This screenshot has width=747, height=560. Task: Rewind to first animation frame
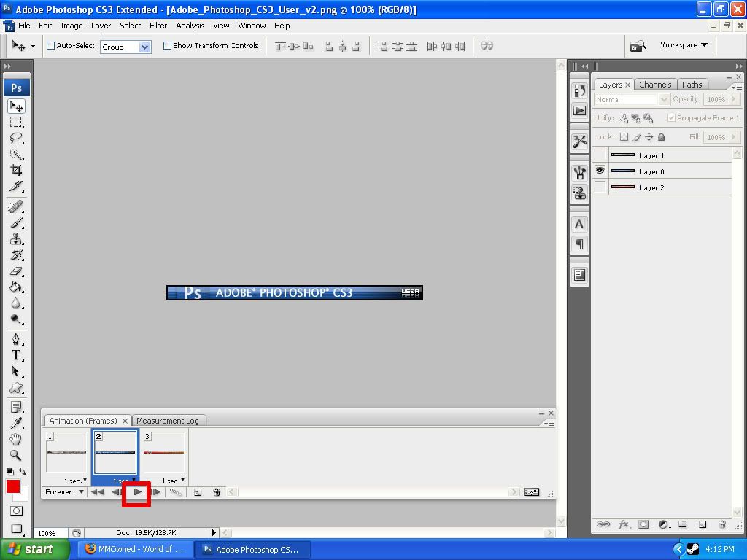[x=97, y=492]
